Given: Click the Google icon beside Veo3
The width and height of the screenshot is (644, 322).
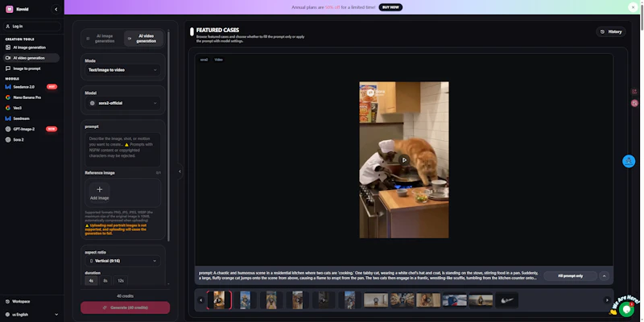Looking at the screenshot, I should pyautogui.click(x=8, y=108).
